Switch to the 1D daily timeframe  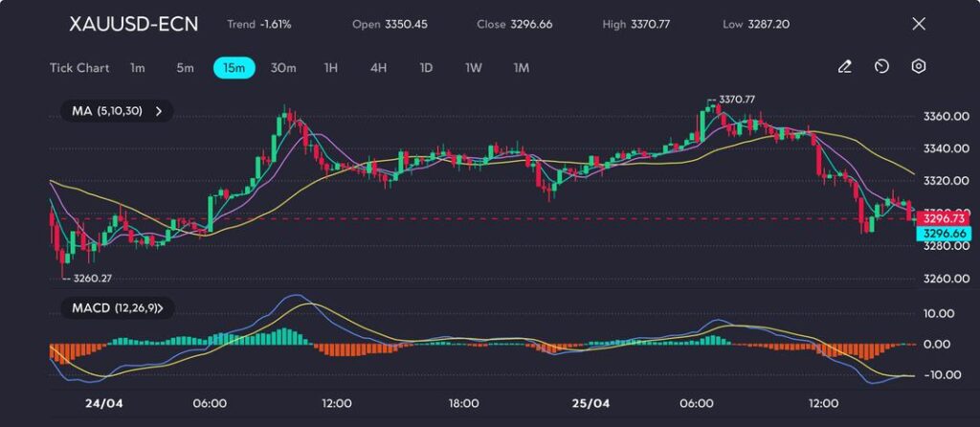click(426, 68)
